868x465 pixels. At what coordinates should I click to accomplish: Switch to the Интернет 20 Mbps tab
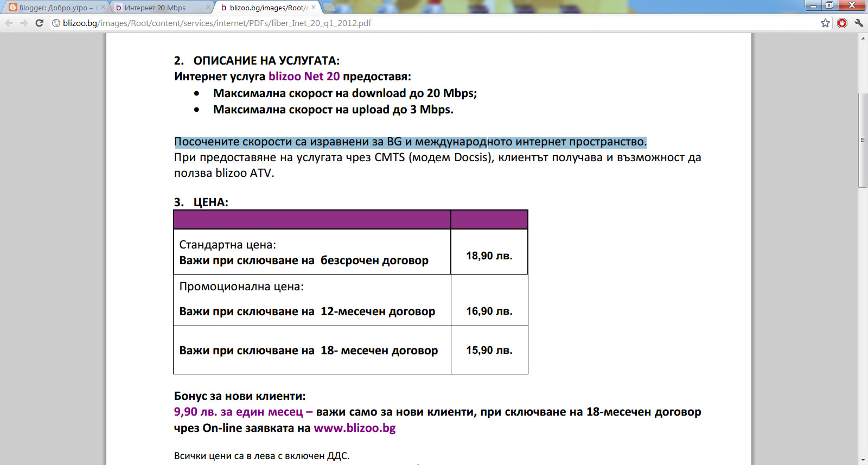(162, 8)
